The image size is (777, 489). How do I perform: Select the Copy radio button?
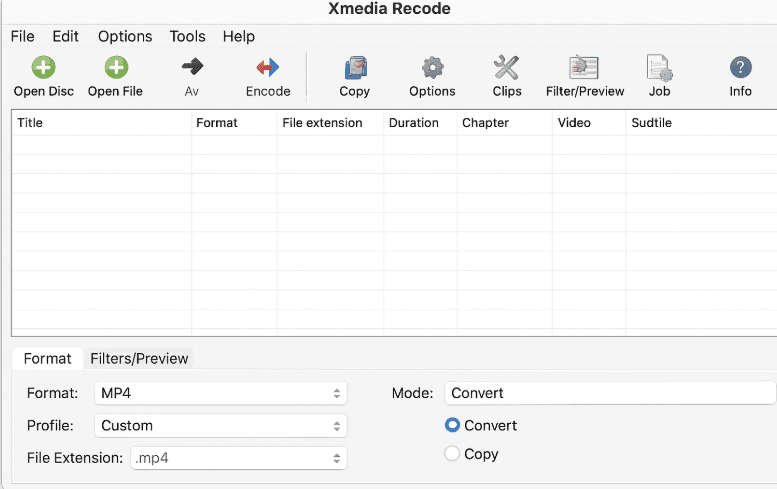click(x=452, y=453)
